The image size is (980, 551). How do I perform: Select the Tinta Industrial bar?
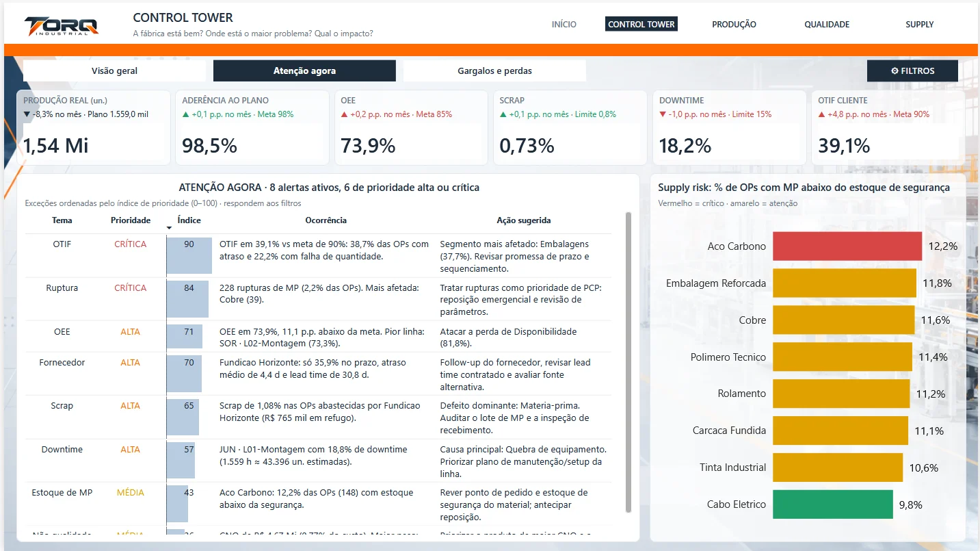coord(838,467)
